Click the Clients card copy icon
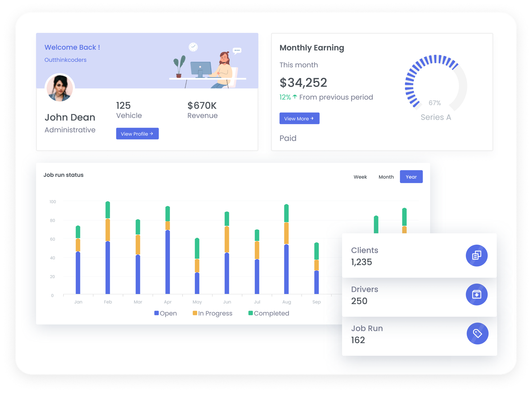The width and height of the screenshot is (532, 393). (x=476, y=255)
